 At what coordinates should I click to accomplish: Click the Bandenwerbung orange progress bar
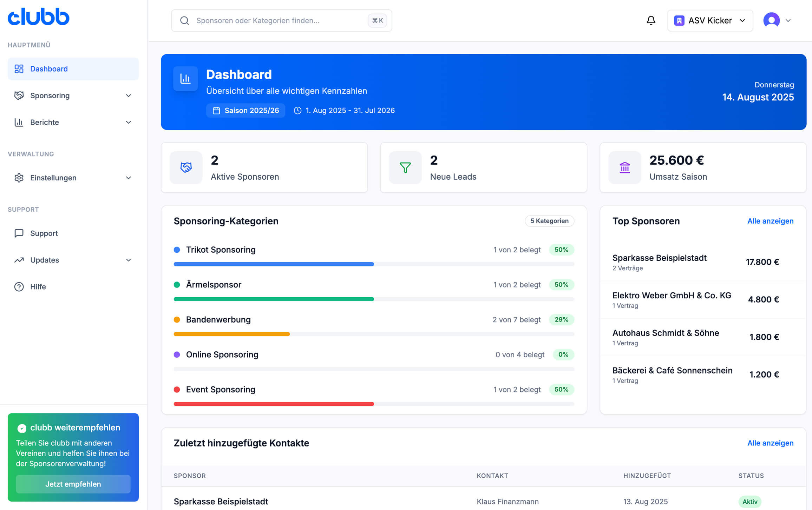click(232, 334)
